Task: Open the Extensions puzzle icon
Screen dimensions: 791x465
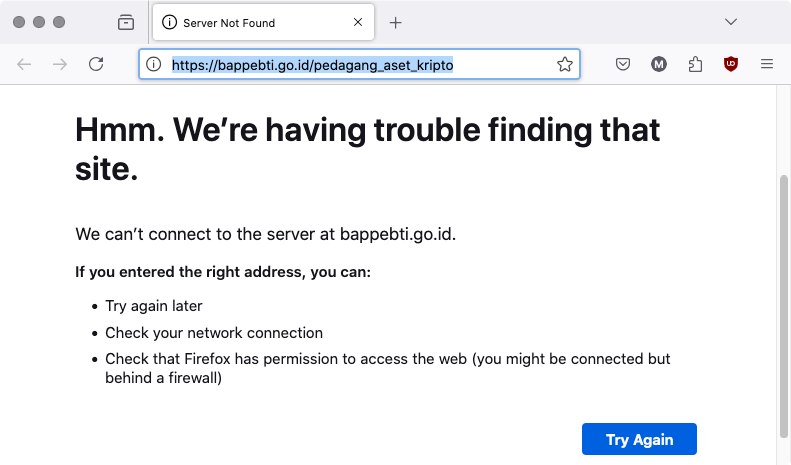Action: click(x=695, y=64)
